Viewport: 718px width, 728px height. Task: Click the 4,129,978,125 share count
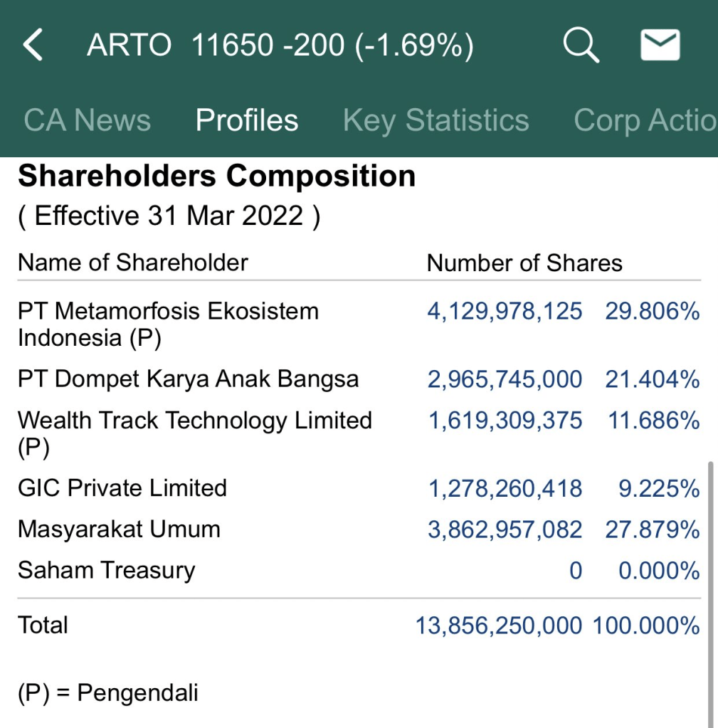coord(505,311)
